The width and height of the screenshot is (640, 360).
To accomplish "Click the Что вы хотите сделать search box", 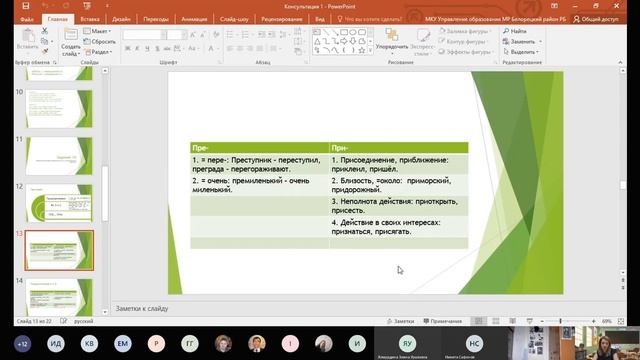I will (x=369, y=19).
